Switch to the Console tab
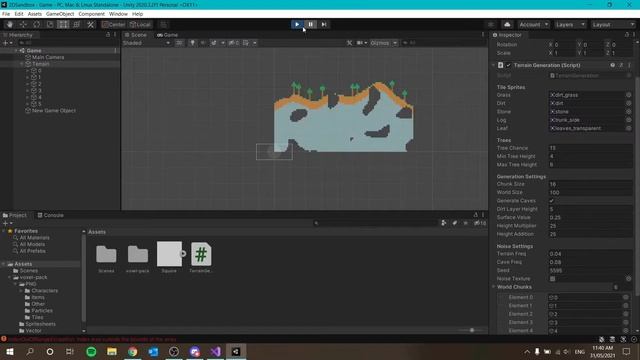Image resolution: width=640 pixels, height=360 pixels. pos(51,215)
